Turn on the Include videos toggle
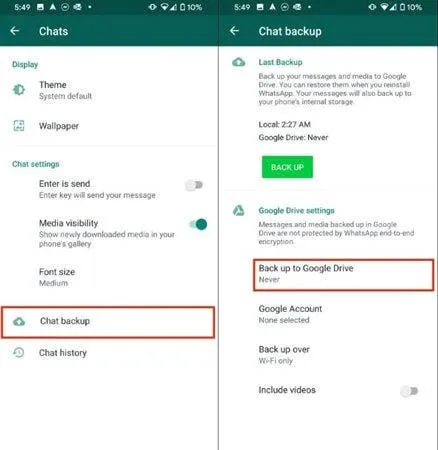The width and height of the screenshot is (438, 450). tap(409, 391)
